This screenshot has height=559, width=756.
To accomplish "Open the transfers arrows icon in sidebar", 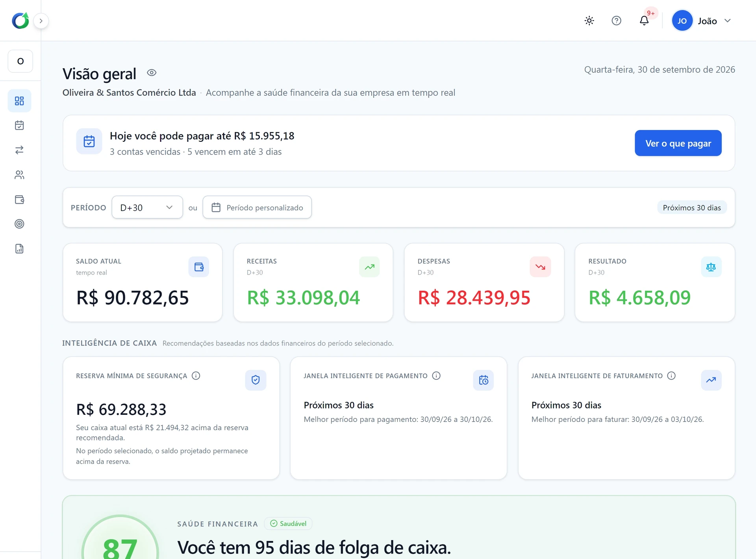I will click(x=19, y=150).
